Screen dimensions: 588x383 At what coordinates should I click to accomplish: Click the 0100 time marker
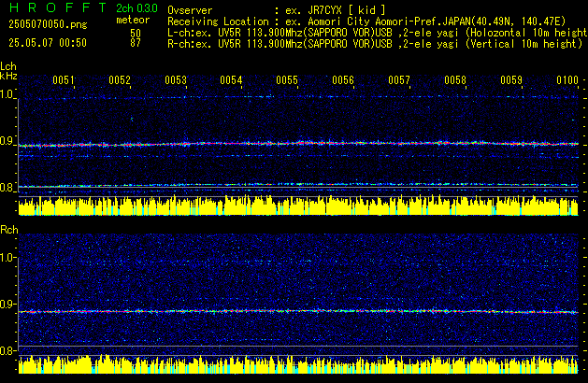(567, 80)
